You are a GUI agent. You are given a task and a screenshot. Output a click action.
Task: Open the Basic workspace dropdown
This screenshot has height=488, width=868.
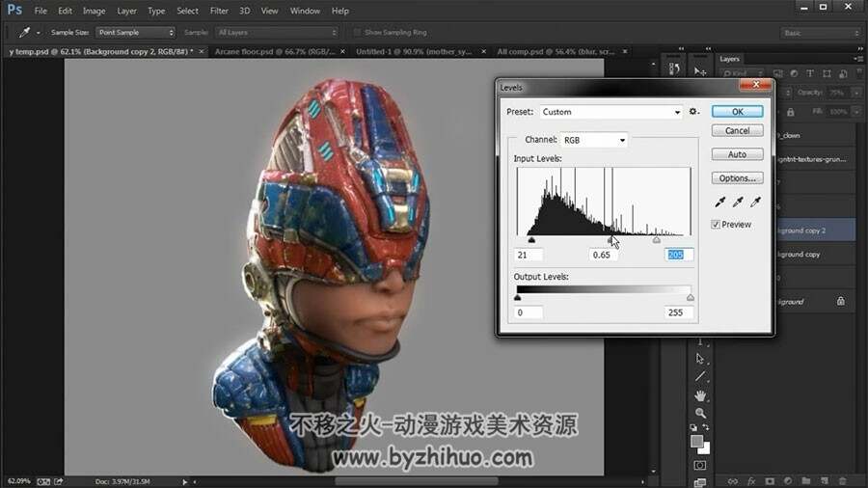pos(821,33)
